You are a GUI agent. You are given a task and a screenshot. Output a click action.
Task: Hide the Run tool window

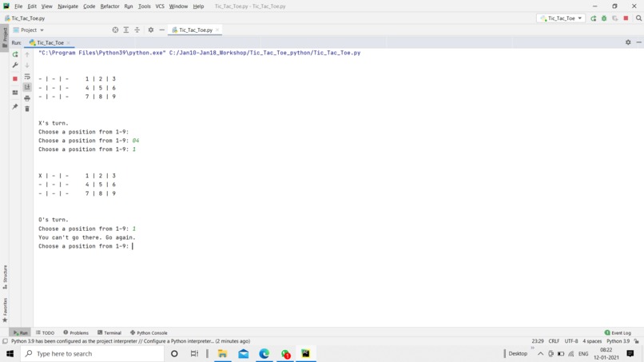(x=638, y=42)
